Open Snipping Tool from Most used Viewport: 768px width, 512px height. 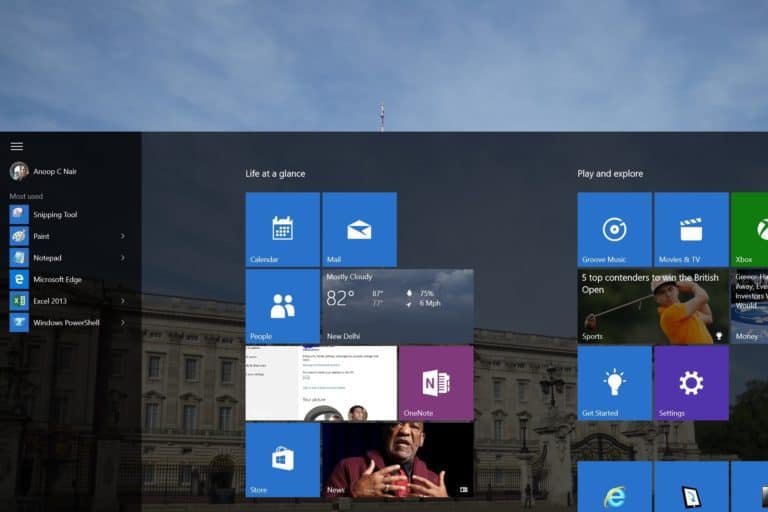[x=55, y=215]
